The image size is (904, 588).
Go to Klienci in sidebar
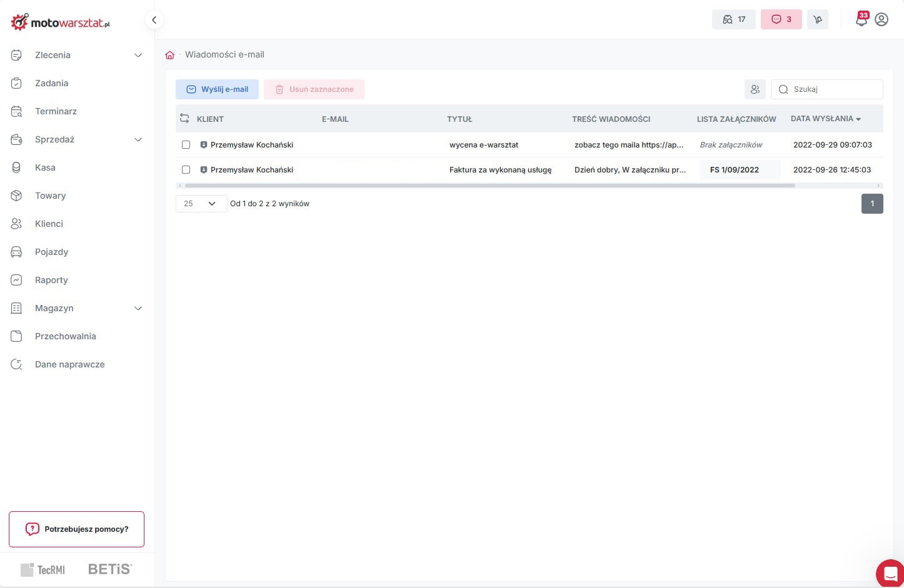[x=49, y=224]
